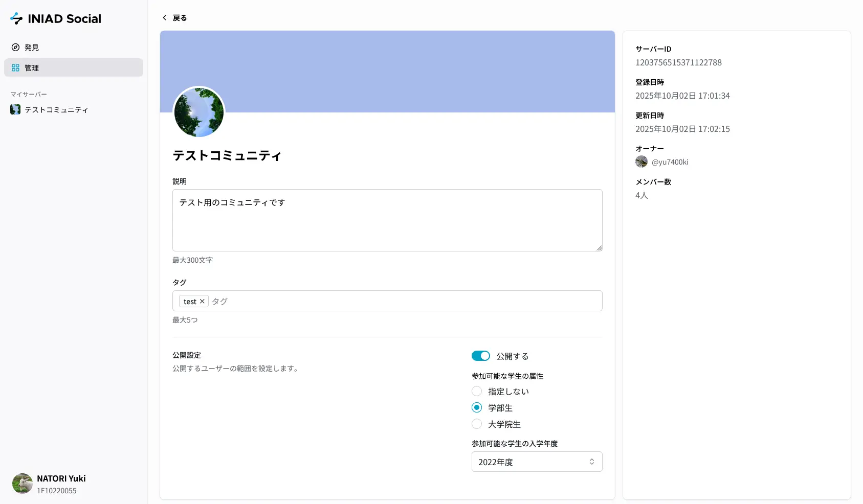Click the dropdown stepper arrows on the year selector
This screenshot has height=504, width=863.
[x=592, y=462]
